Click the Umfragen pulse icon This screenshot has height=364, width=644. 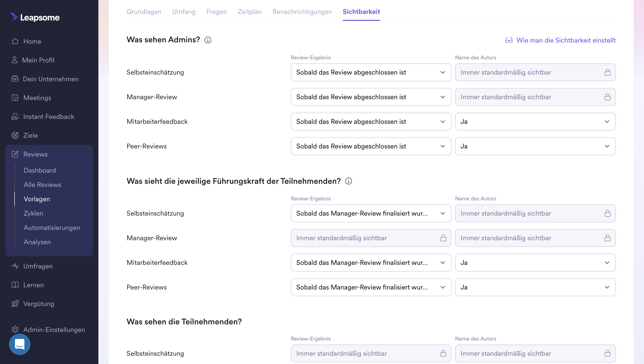coord(15,266)
